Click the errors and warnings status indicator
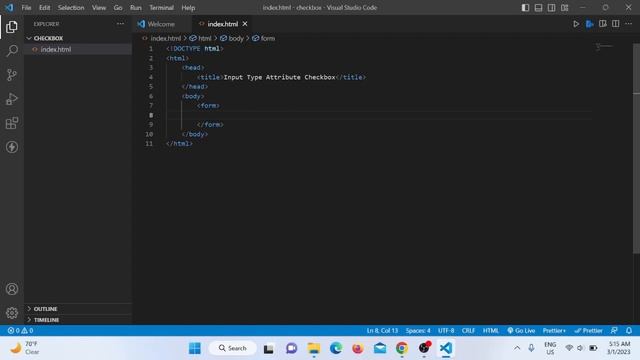 20,331
